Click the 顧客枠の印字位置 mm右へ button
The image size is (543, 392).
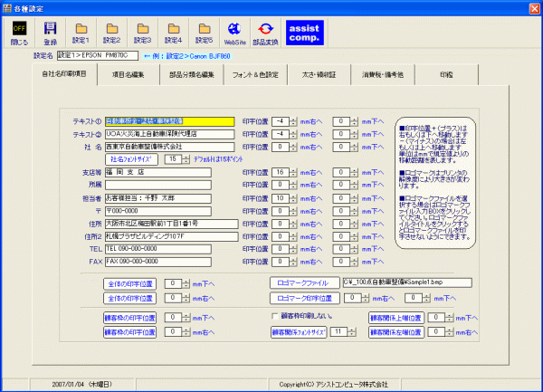click(129, 332)
